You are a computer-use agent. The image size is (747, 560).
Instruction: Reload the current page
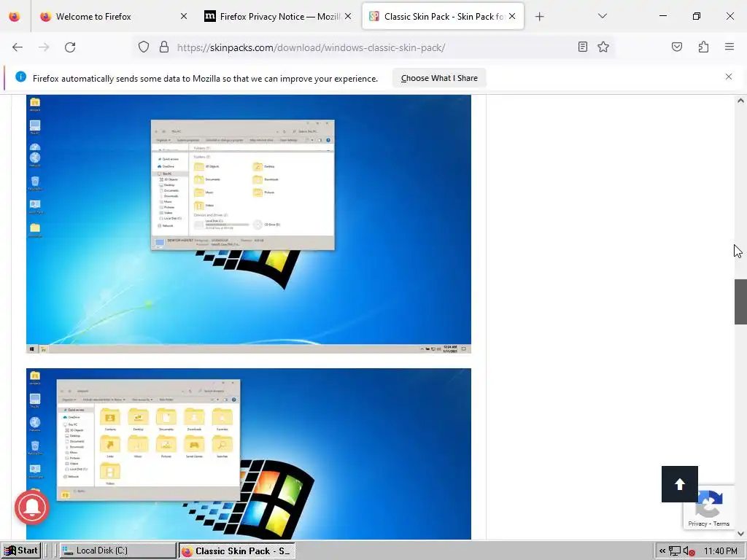pyautogui.click(x=70, y=47)
